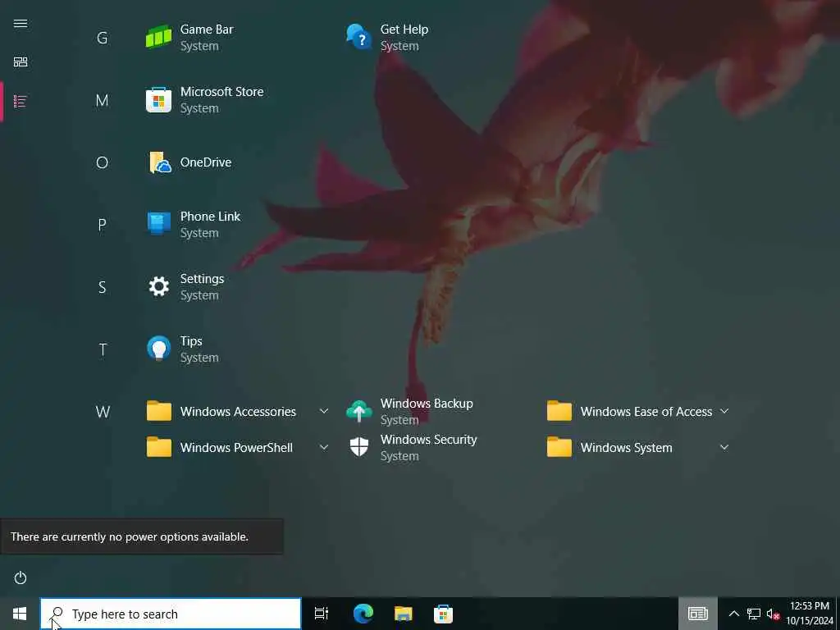Viewport: 840px width, 630px height.
Task: Launch Microsoft Edge from taskbar
Action: [x=363, y=614]
